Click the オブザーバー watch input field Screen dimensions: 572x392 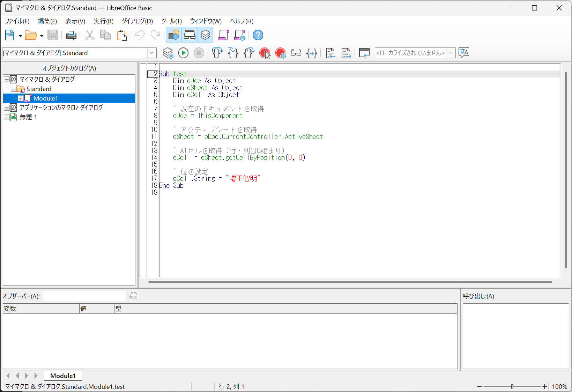(84, 296)
